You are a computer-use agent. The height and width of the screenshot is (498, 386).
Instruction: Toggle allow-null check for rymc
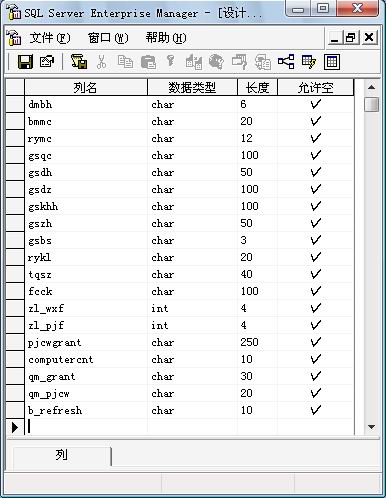coord(315,138)
